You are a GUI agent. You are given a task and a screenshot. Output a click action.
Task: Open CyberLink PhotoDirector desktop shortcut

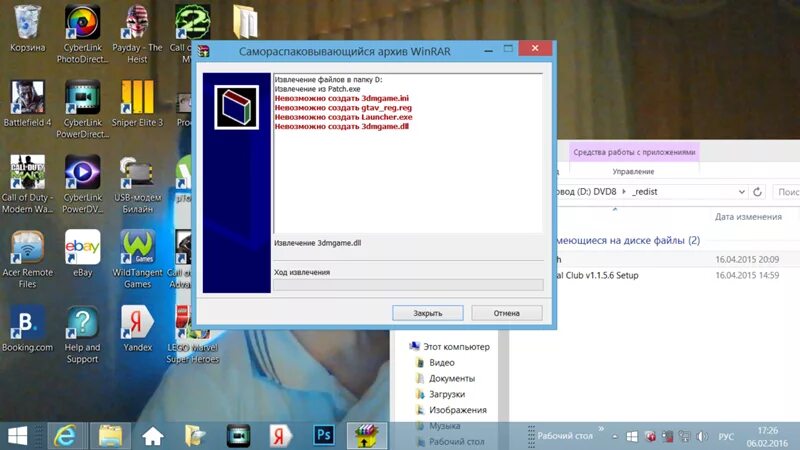82,34
